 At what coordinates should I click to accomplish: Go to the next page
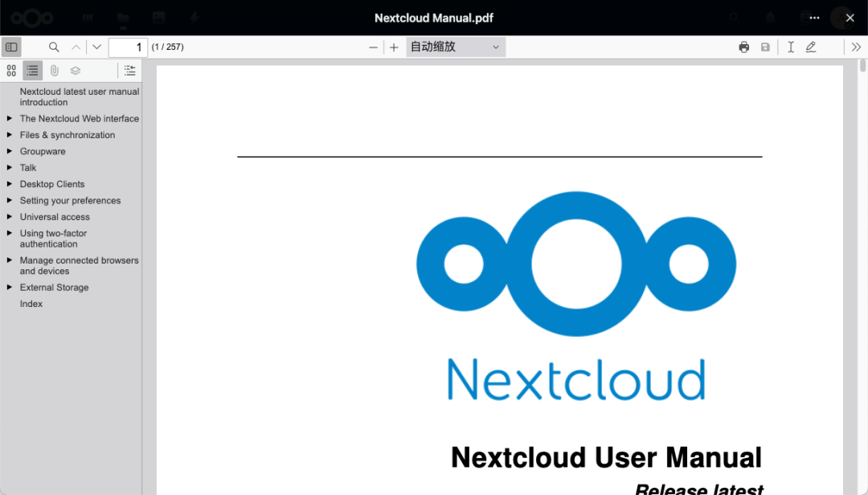click(96, 47)
